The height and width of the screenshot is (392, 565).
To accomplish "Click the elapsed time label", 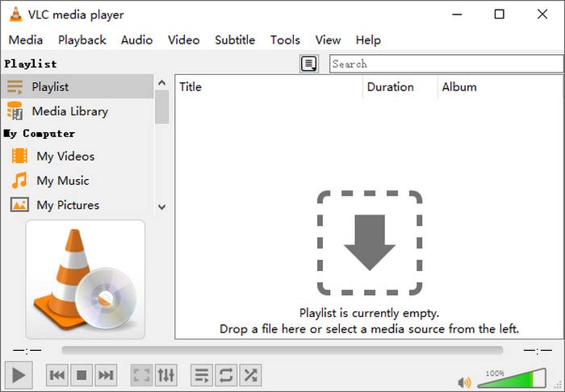I will click(x=27, y=350).
